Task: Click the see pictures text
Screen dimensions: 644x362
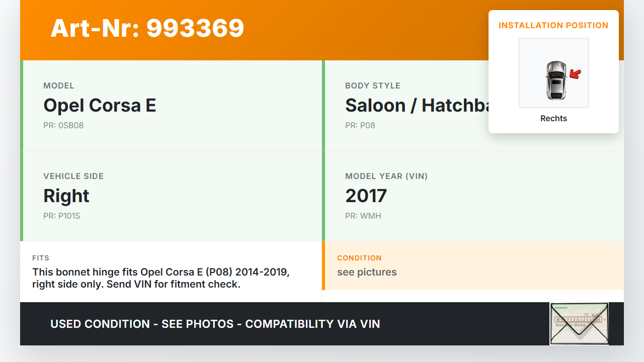Action: tap(367, 273)
